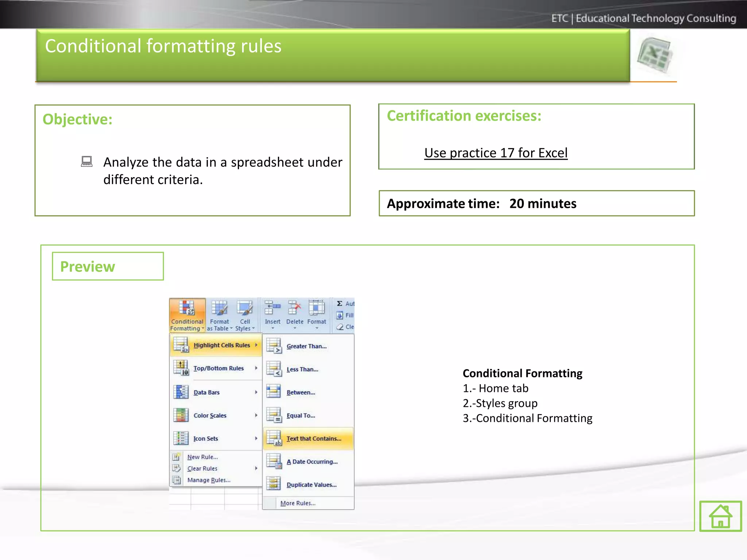Click the 'Approximate time: 20 minutes' text

pyautogui.click(x=481, y=203)
